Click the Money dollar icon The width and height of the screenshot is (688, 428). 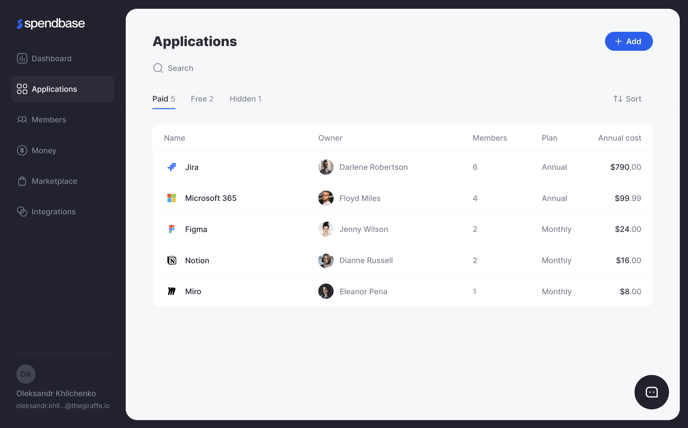click(22, 151)
